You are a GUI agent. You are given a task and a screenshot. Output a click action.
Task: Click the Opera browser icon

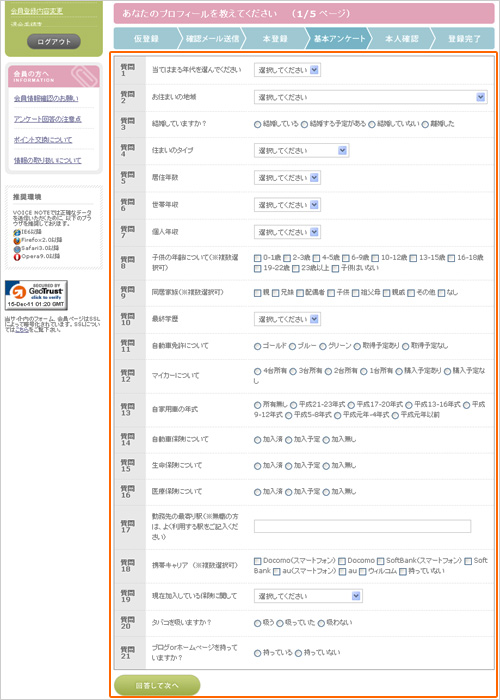[x=17, y=256]
